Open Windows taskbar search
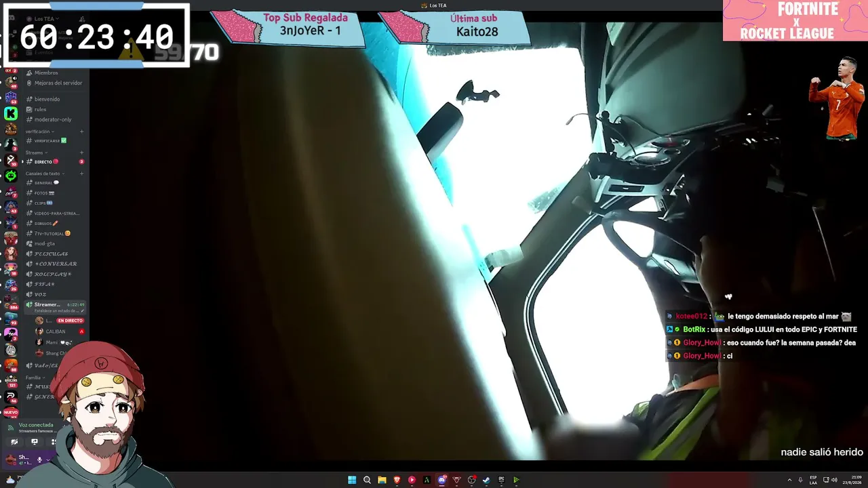 point(367,480)
